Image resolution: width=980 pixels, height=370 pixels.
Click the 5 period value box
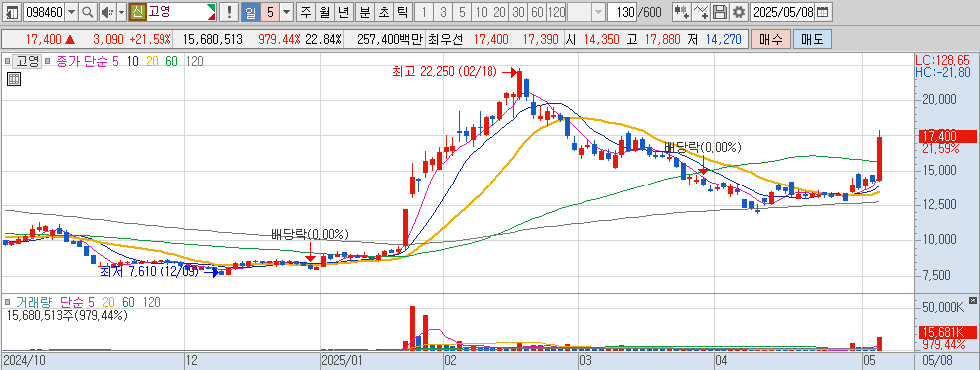coord(270,11)
